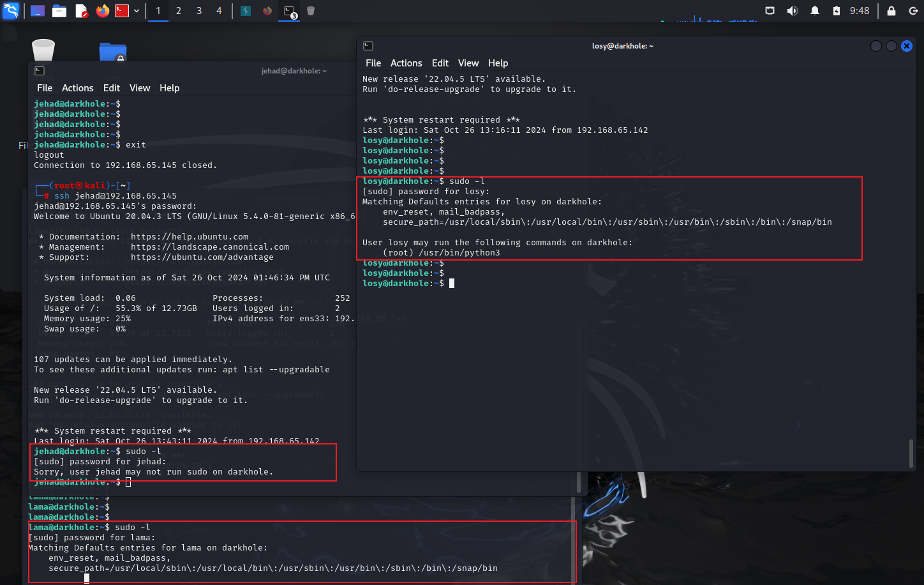Click '107 updates can be applied immediately.' line
Image resolution: width=924 pixels, height=585 pixels.
(x=133, y=360)
